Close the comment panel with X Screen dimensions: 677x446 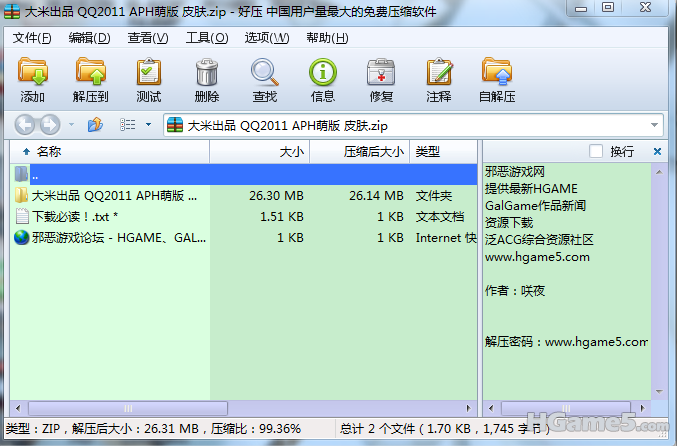657,151
